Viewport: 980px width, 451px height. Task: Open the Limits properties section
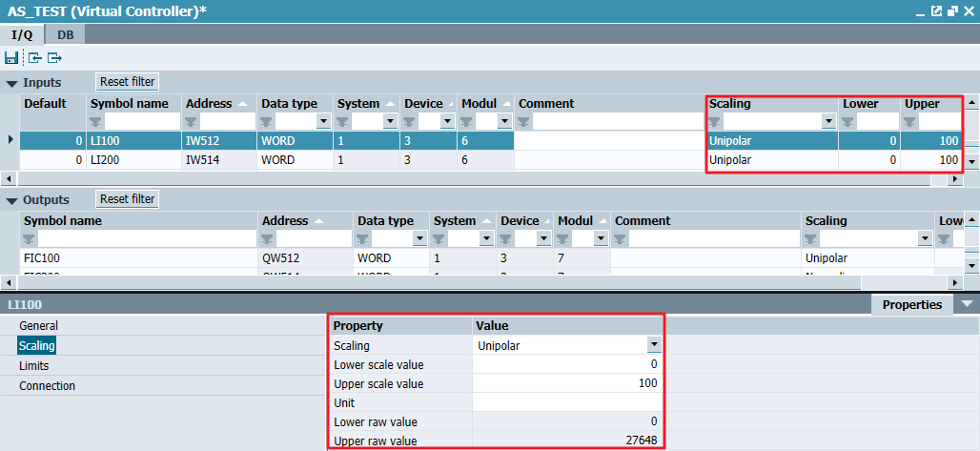pyautogui.click(x=33, y=366)
